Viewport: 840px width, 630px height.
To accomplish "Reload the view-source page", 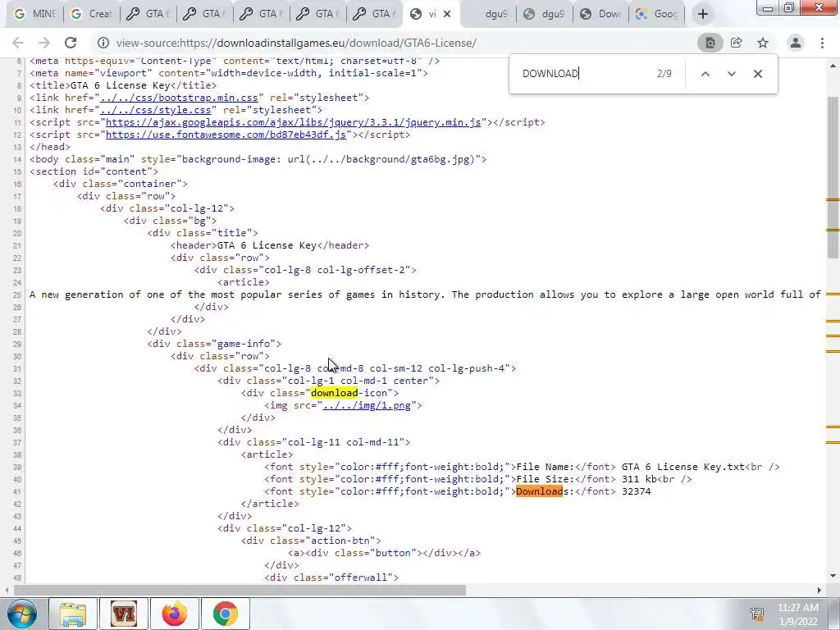I will click(x=71, y=43).
